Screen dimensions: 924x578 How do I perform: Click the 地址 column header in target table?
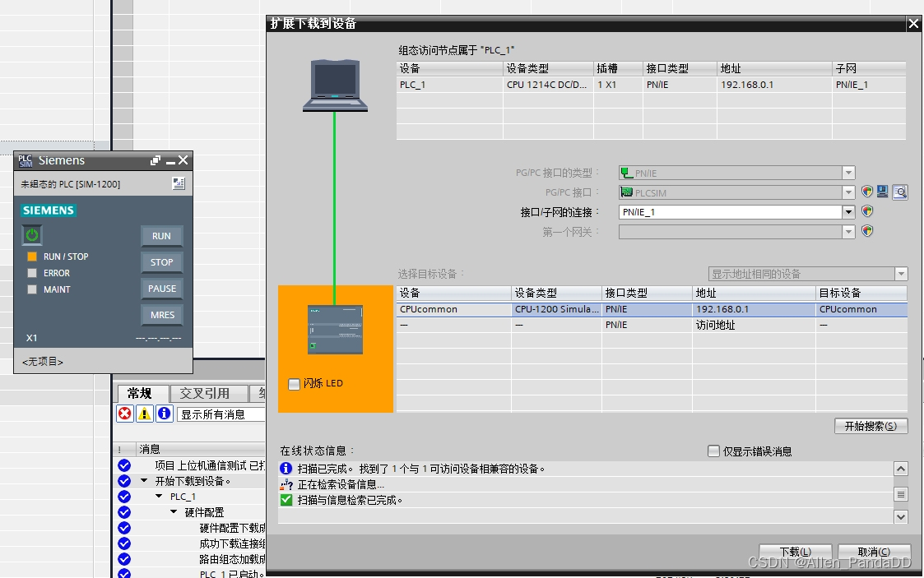pos(755,293)
